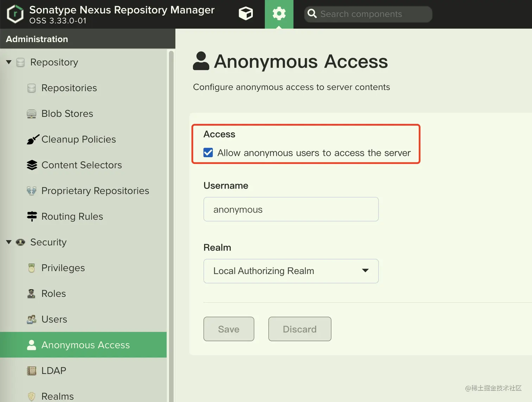Image resolution: width=532 pixels, height=402 pixels.
Task: Open the Browse cube icon in header
Action: click(x=246, y=14)
